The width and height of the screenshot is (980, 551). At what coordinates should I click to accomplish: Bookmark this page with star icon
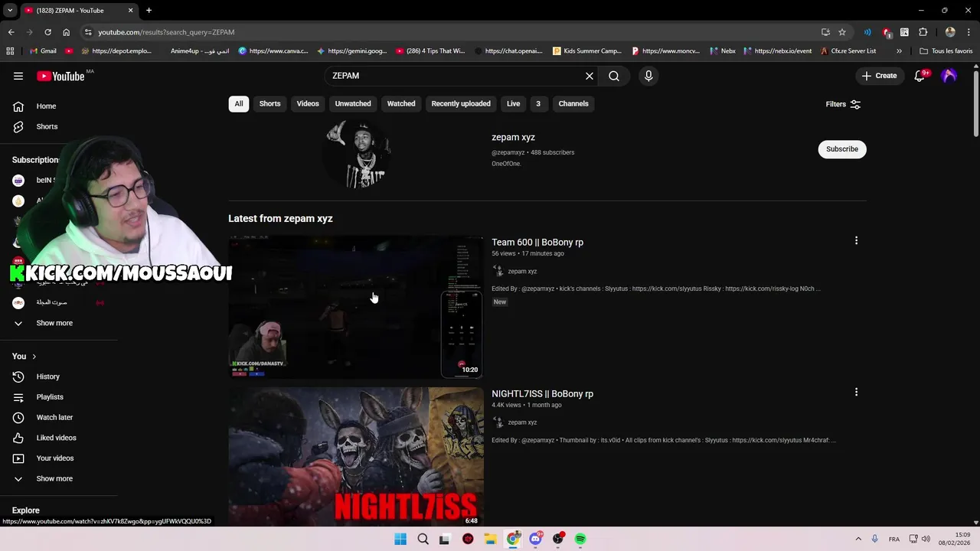tap(842, 32)
